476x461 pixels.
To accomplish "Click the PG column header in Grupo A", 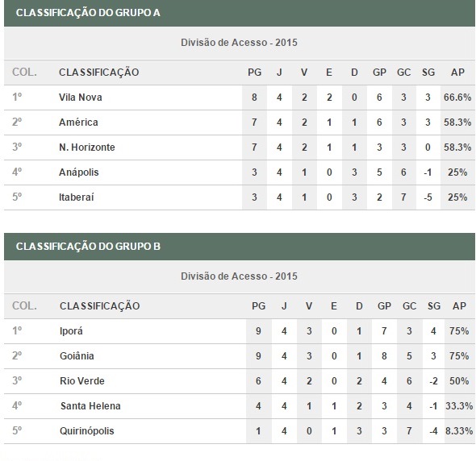I will pyautogui.click(x=254, y=73).
